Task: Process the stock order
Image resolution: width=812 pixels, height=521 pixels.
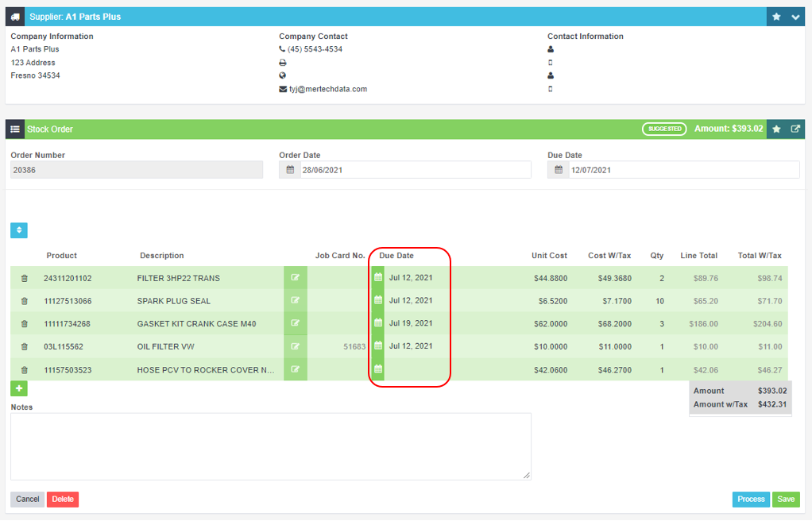Action: click(x=751, y=500)
